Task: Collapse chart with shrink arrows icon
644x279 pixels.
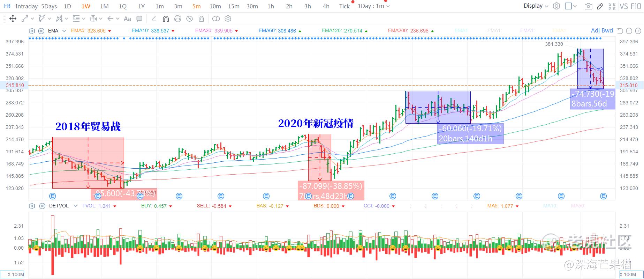Action: [x=612, y=6]
